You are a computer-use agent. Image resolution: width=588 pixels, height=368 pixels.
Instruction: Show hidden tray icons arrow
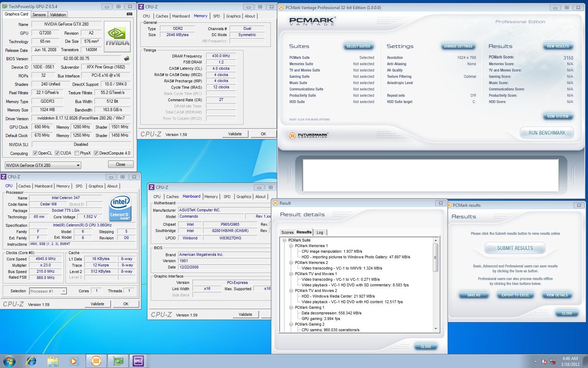(535, 361)
